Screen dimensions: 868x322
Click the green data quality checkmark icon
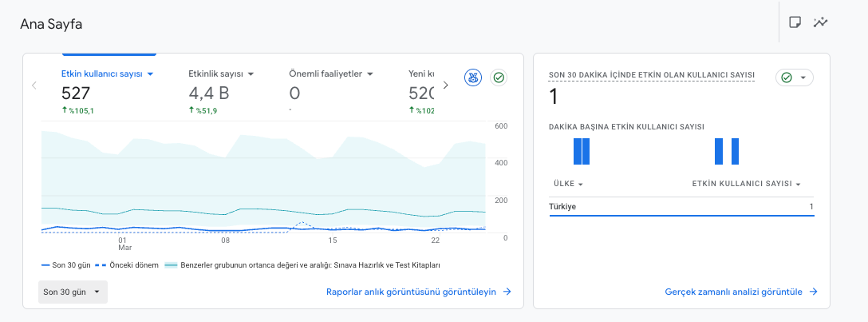499,78
